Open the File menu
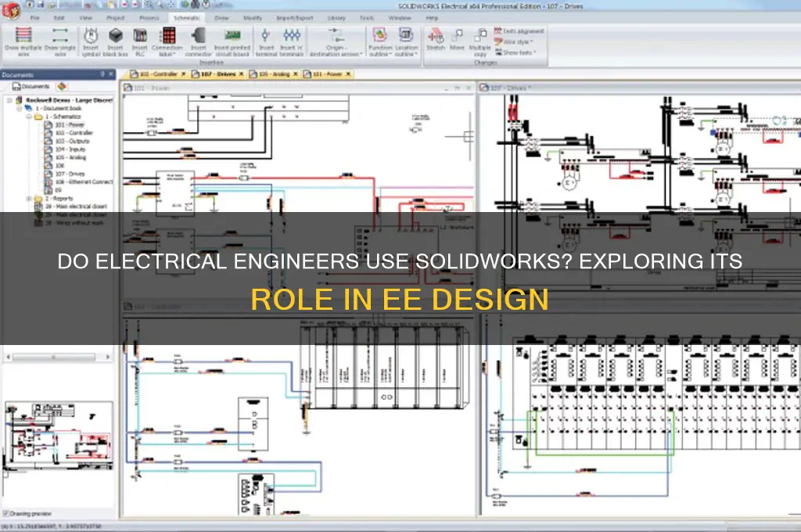This screenshot has width=801, height=532. coord(34,18)
